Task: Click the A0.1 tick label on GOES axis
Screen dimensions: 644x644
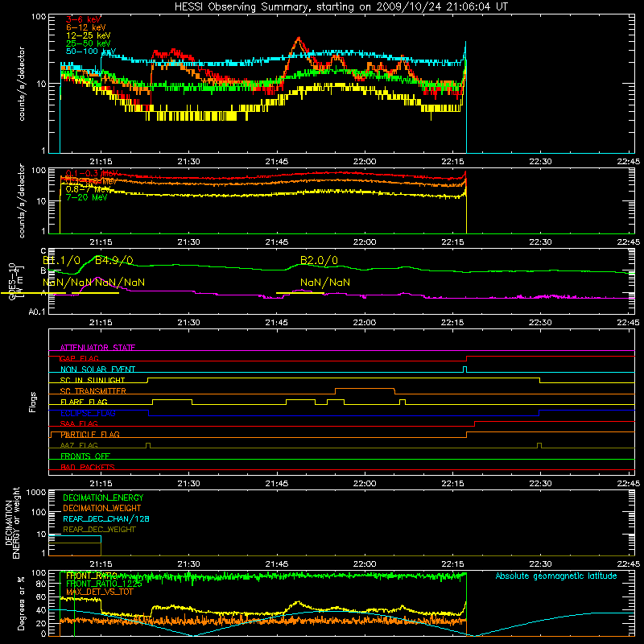Action: tap(37, 312)
